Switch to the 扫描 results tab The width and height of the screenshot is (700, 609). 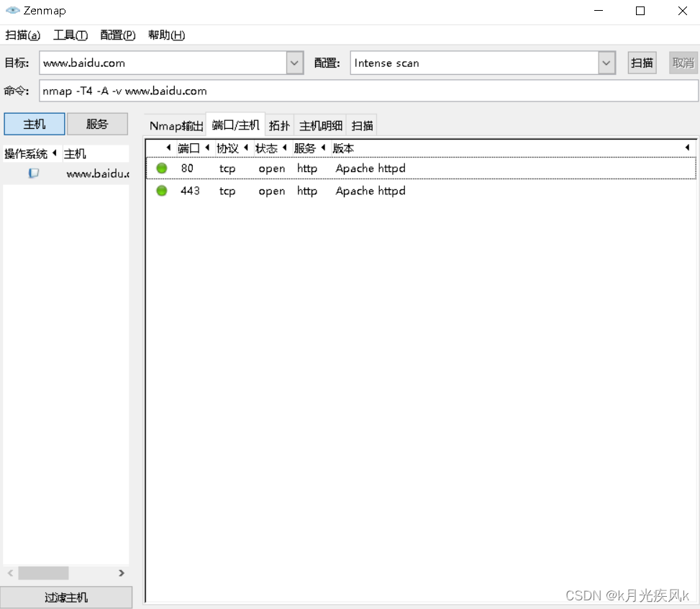(x=362, y=125)
